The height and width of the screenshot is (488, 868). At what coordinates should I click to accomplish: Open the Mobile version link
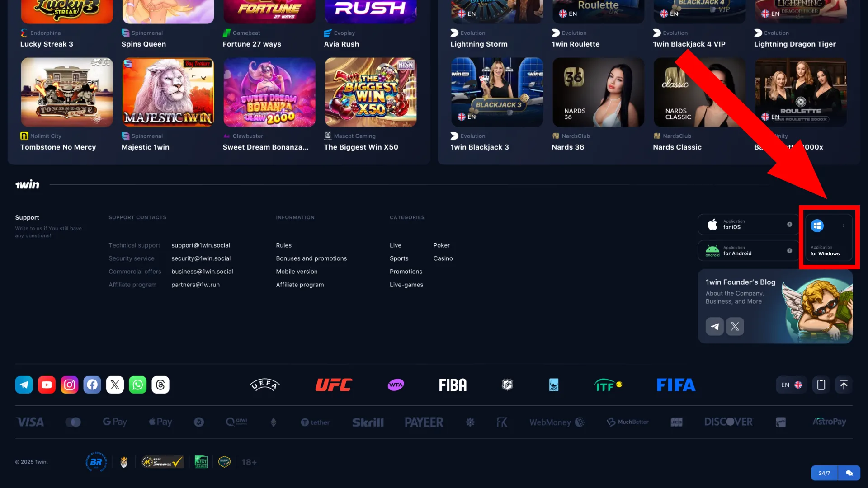tap(297, 272)
